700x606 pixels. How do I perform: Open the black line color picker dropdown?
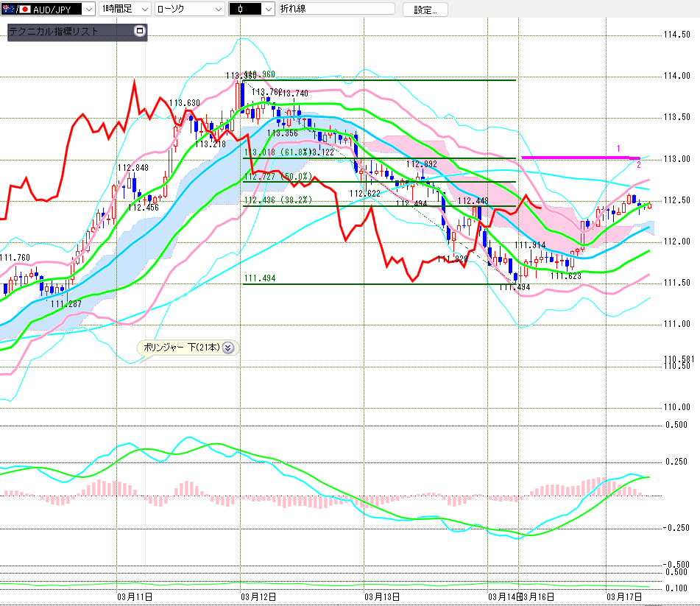[x=263, y=10]
